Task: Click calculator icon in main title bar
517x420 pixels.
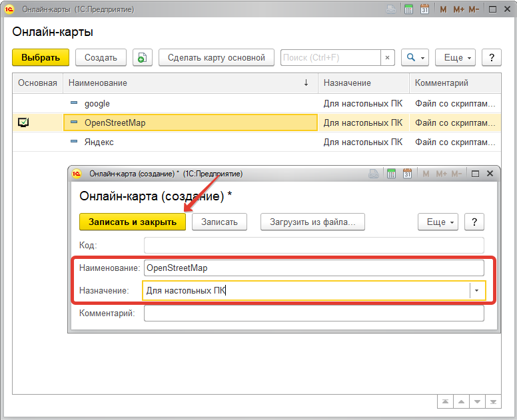Action: pyautogui.click(x=408, y=9)
